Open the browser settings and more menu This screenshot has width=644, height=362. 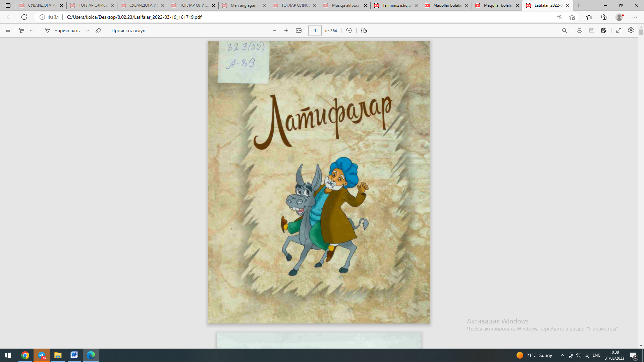pos(634,17)
